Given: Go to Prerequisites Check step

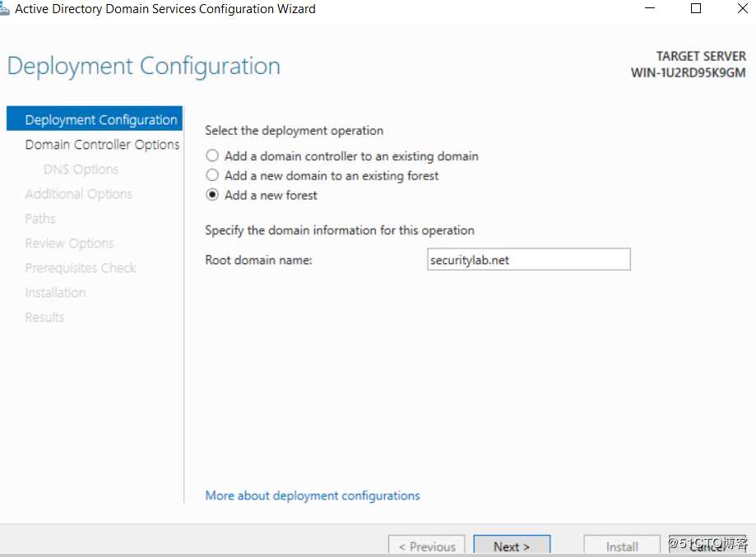Looking at the screenshot, I should click(81, 267).
